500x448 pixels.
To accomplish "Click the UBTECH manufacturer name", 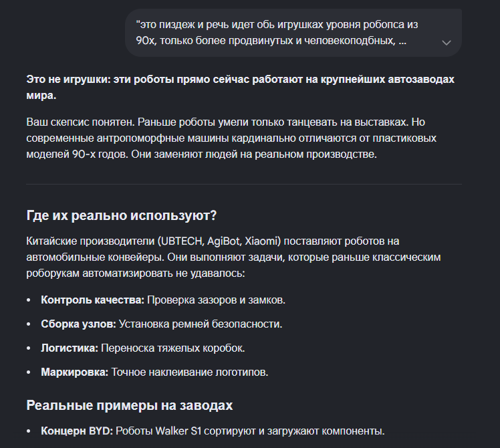I will [x=181, y=241].
